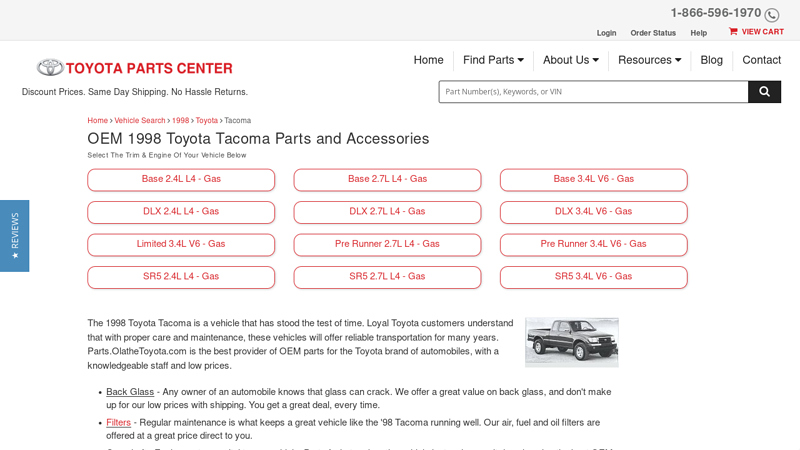Open the Filters link
The width and height of the screenshot is (800, 450).
coord(118,422)
